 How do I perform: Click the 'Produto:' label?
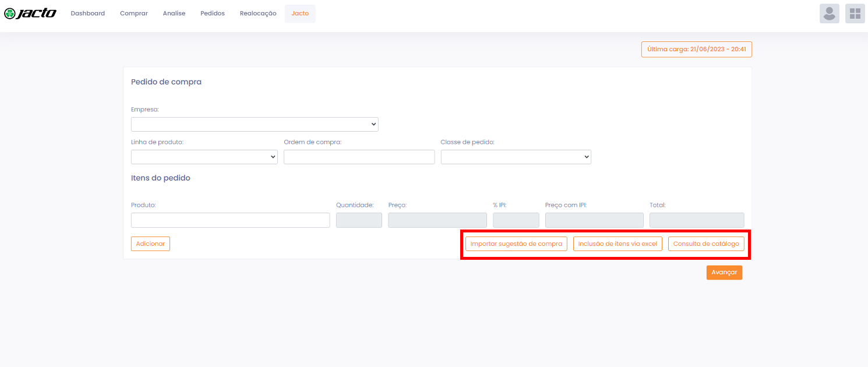[x=143, y=205]
